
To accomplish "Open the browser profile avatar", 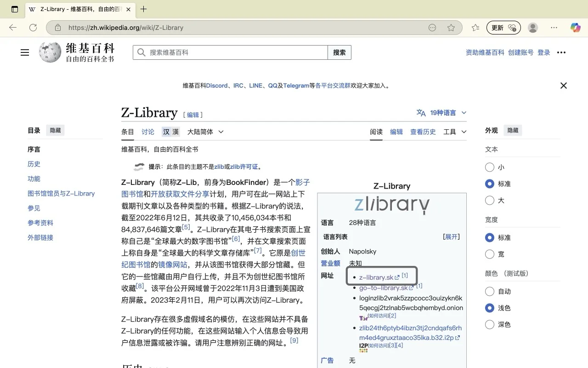I will coord(533,28).
